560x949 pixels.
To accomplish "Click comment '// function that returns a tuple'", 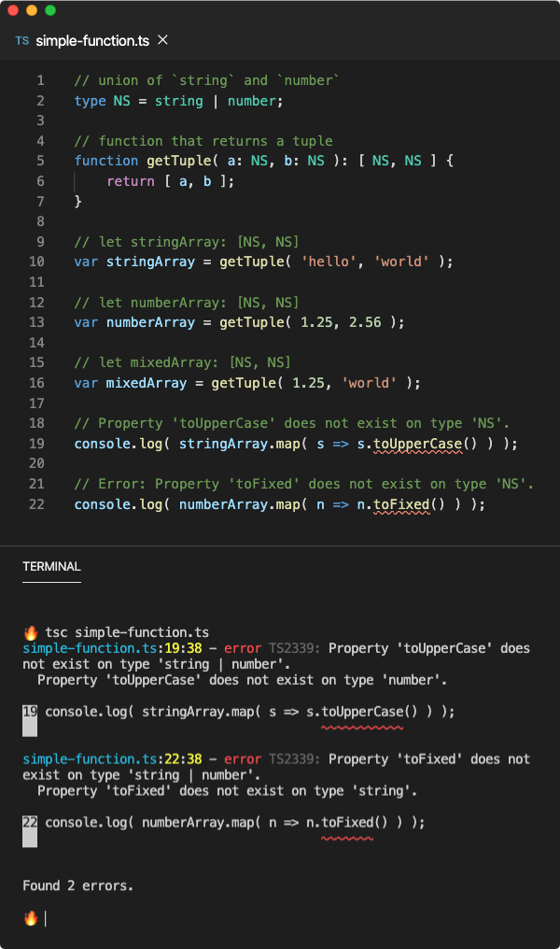I will pyautogui.click(x=203, y=141).
